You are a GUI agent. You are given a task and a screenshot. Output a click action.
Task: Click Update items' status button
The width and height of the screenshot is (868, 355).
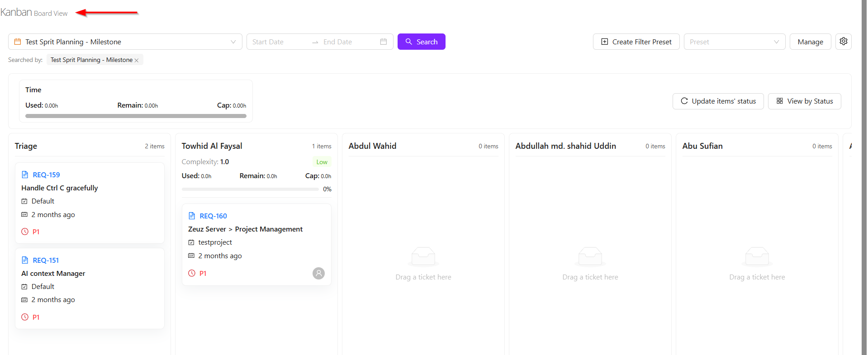tap(718, 101)
